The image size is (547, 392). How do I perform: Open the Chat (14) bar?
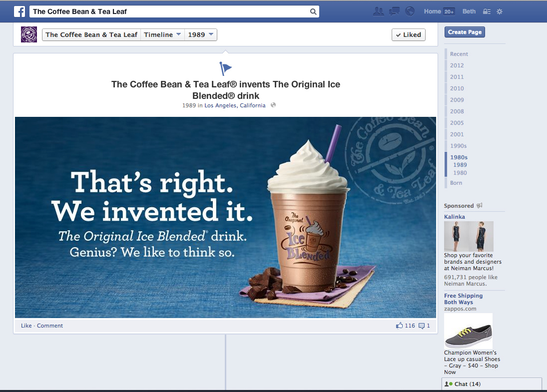tap(492, 384)
